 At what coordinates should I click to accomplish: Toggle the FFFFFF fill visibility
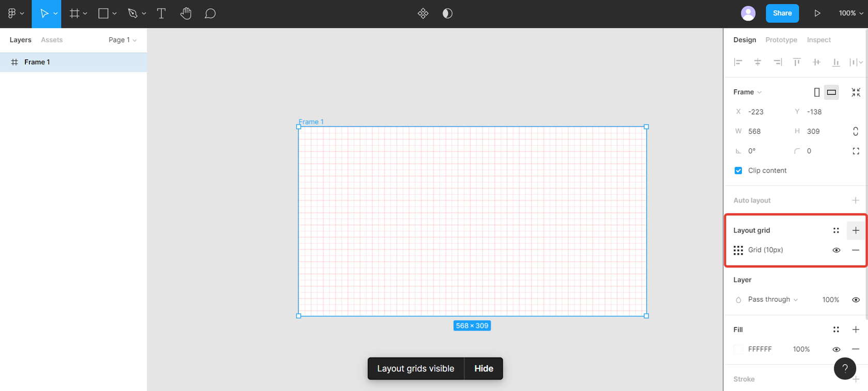[x=836, y=349]
